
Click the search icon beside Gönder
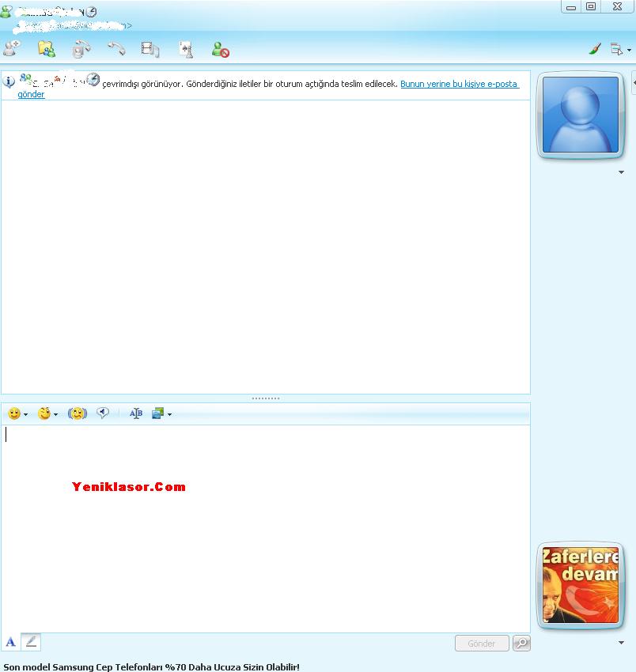521,644
